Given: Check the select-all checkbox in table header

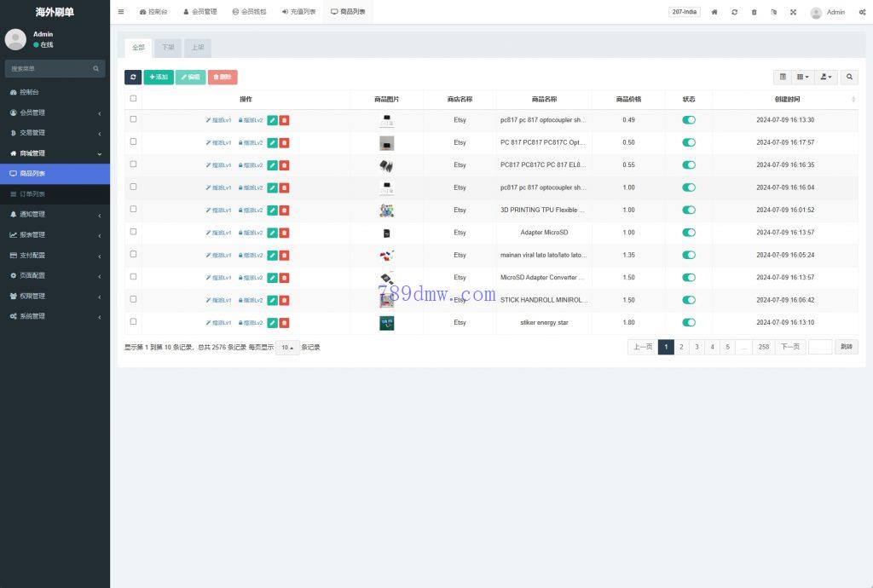Looking at the screenshot, I should (133, 99).
